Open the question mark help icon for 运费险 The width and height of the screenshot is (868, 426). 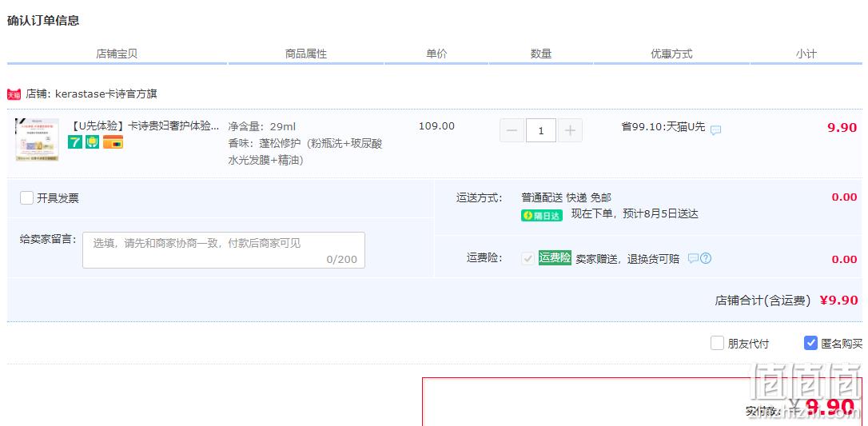[x=706, y=258]
